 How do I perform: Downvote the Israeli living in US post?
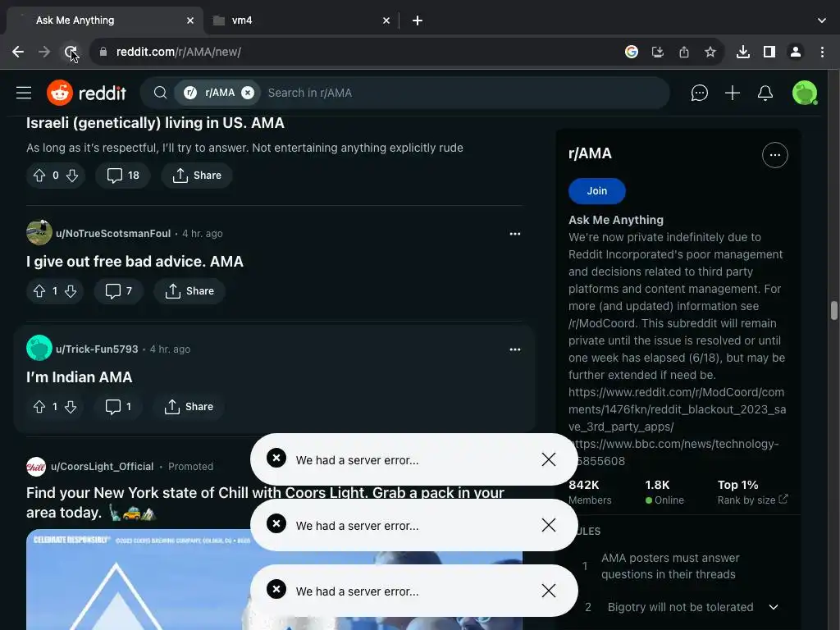pos(72,176)
